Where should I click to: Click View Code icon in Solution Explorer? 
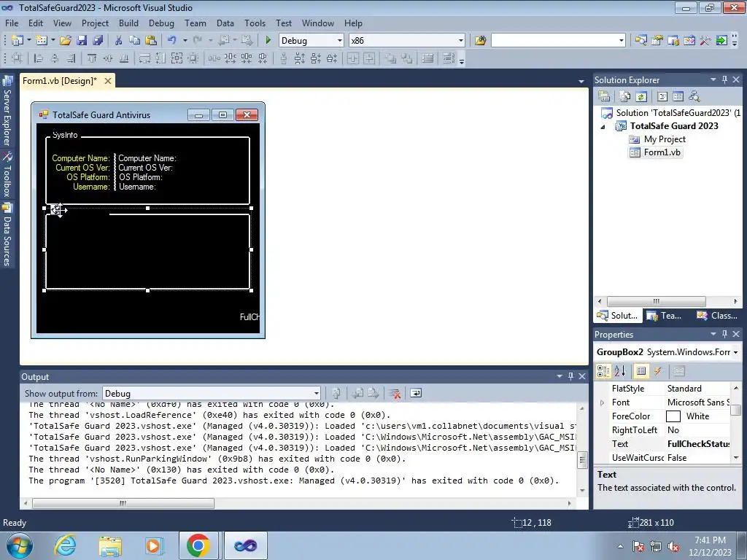pos(662,96)
